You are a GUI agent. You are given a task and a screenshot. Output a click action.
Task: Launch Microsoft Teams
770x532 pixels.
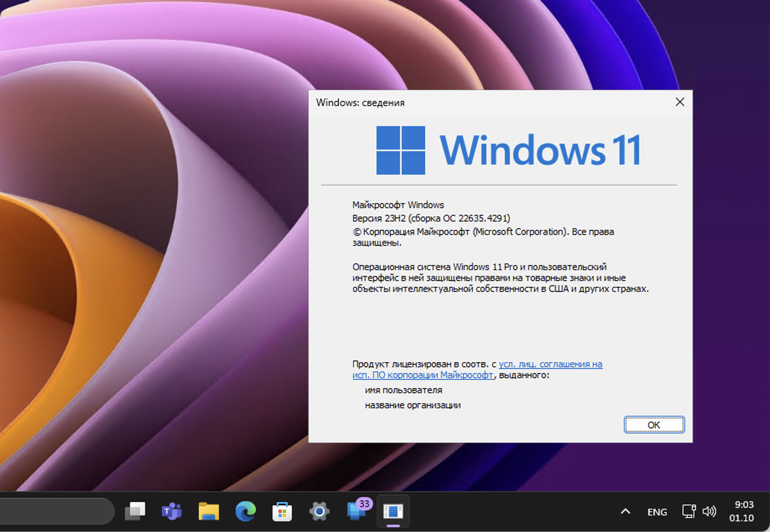tap(171, 511)
